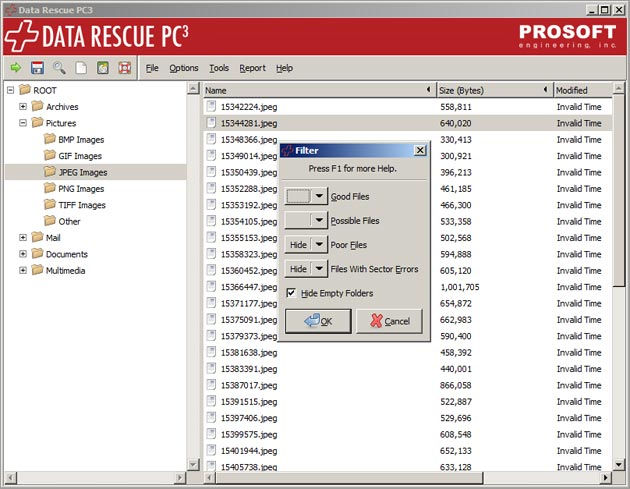
Task: Sort by the Size (Bytes) column header
Action: (x=495, y=90)
